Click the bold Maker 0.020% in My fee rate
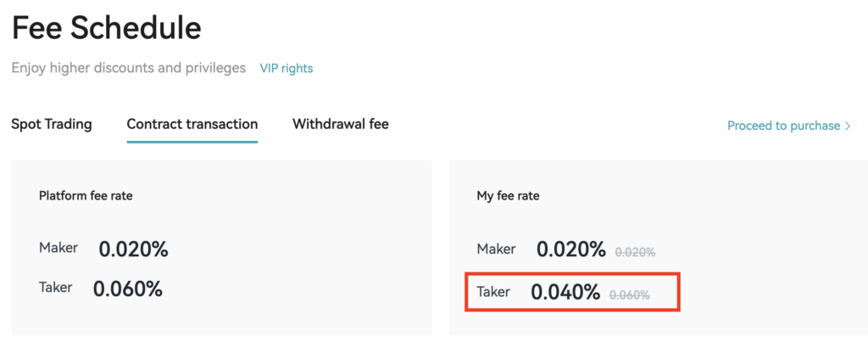This screenshot has width=868, height=348. pyautogui.click(x=571, y=250)
